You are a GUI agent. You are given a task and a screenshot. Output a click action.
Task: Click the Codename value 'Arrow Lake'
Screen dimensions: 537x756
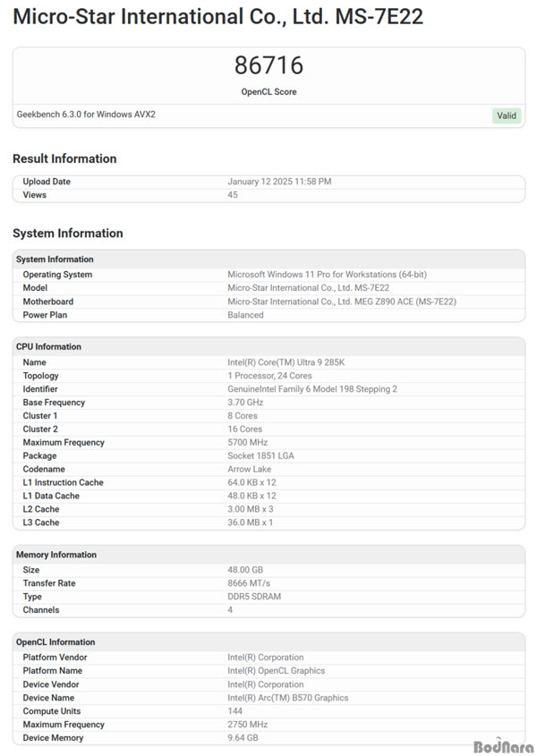tap(250, 469)
